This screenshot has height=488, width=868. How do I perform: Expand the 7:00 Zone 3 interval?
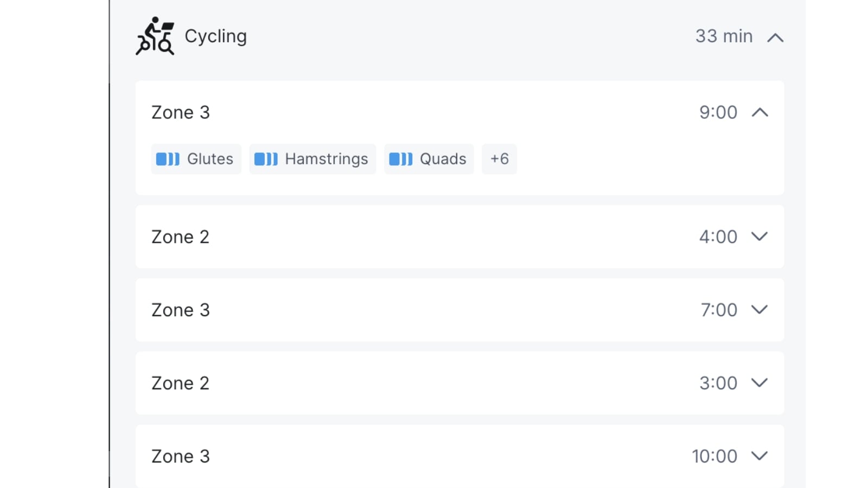click(x=759, y=310)
